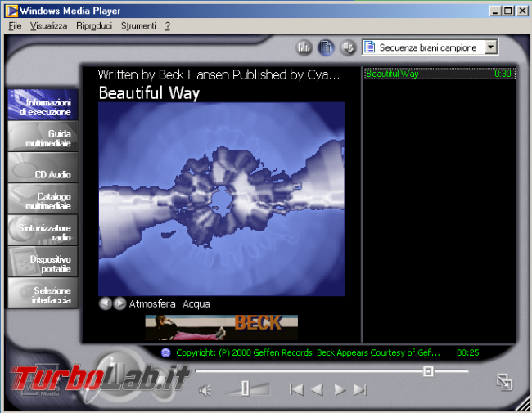Click the blue status icon beside Copyright
This screenshot has height=413, width=532.
click(x=165, y=352)
